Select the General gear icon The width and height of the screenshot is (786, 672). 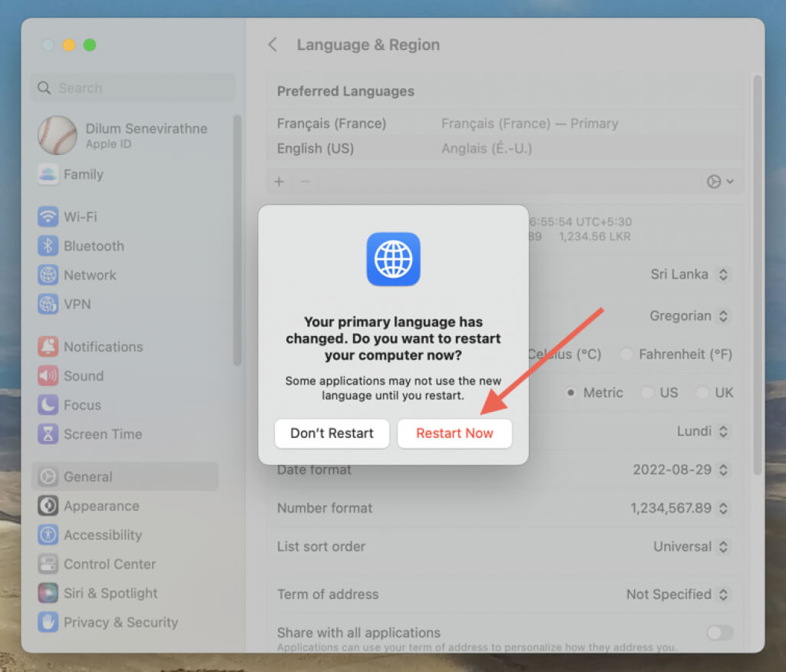[48, 476]
